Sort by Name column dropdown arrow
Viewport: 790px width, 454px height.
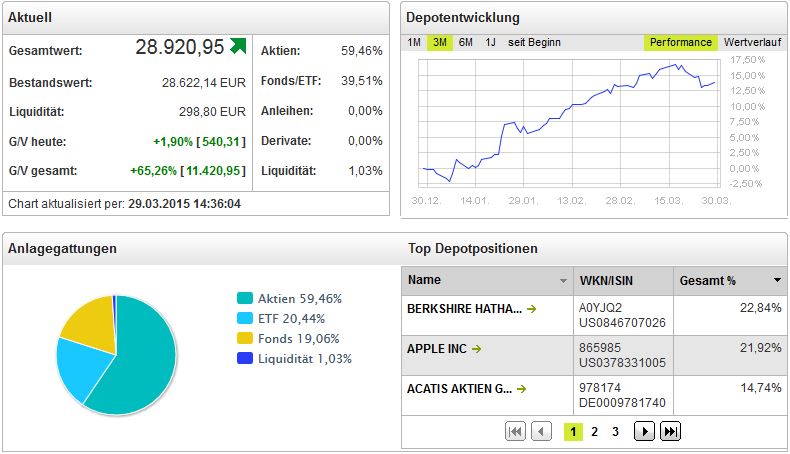pyautogui.click(x=563, y=281)
